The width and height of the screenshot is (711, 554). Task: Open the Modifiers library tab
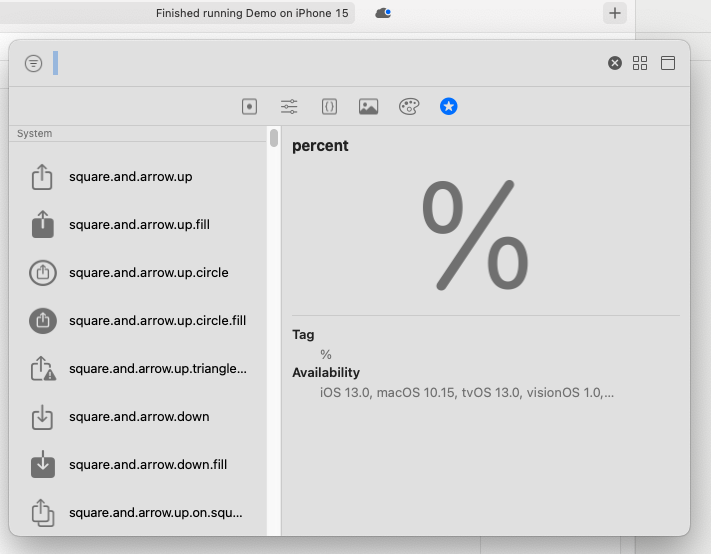(x=289, y=107)
